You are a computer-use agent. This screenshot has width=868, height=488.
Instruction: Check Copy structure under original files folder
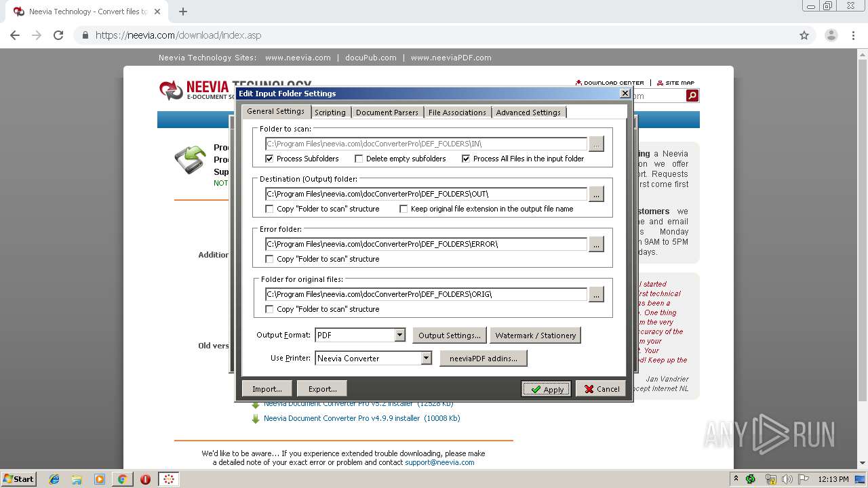point(269,309)
